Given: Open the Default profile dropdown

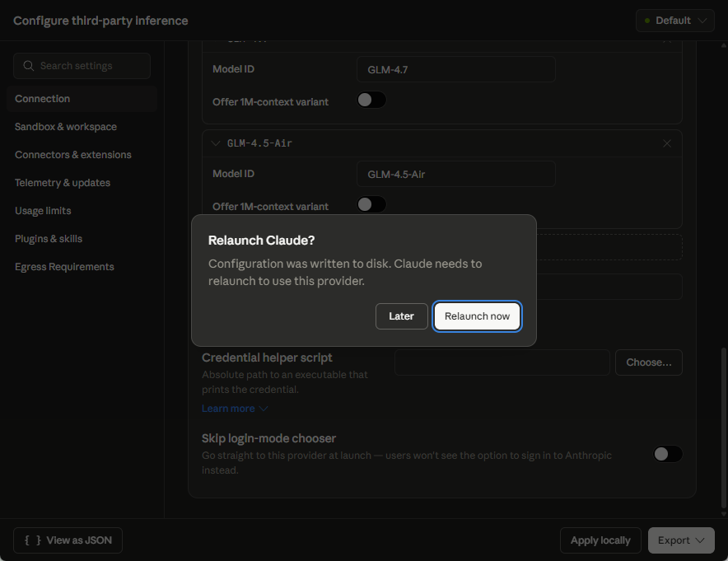Looking at the screenshot, I should [x=675, y=21].
